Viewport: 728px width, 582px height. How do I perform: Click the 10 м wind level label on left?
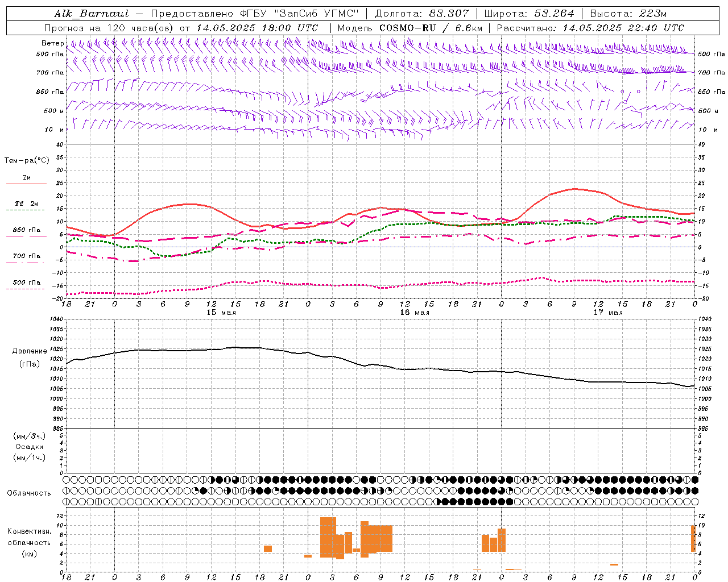click(54, 130)
